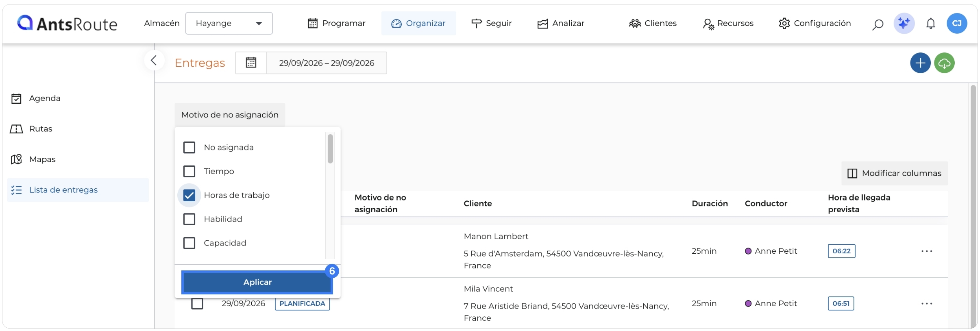Click the Duración column header
Viewport: 980px width, 331px height.
tap(710, 203)
